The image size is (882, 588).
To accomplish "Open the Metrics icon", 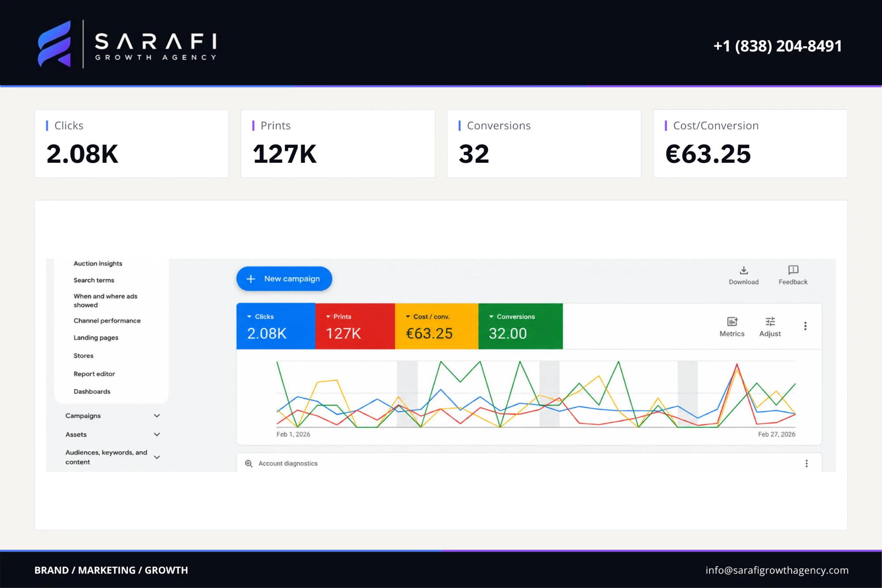I will tap(732, 322).
